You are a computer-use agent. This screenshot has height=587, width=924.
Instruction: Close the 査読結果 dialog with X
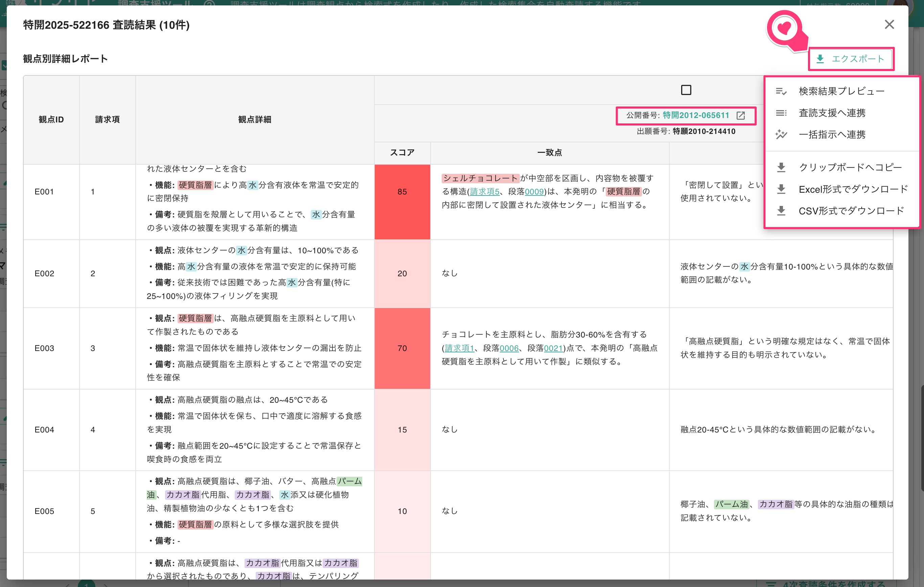tap(889, 25)
